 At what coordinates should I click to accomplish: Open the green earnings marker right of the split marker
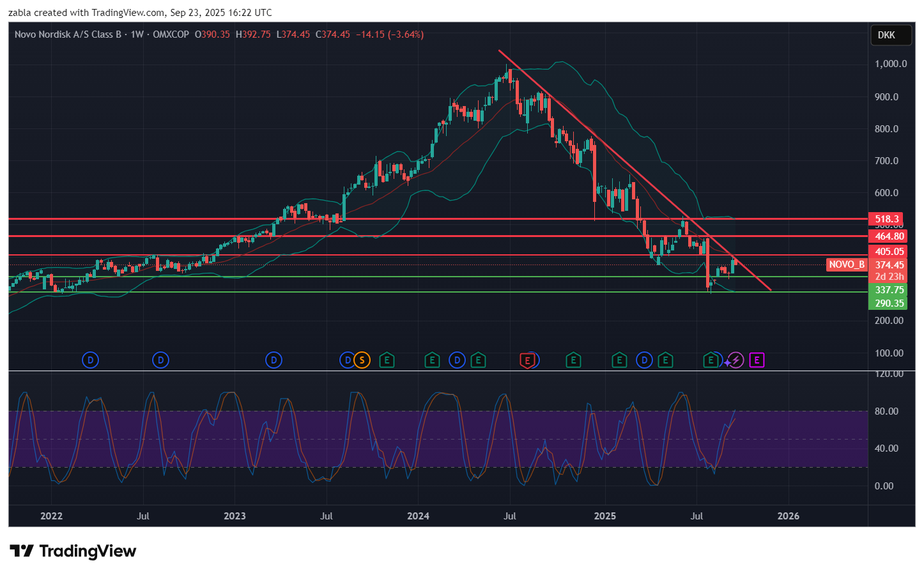click(386, 360)
